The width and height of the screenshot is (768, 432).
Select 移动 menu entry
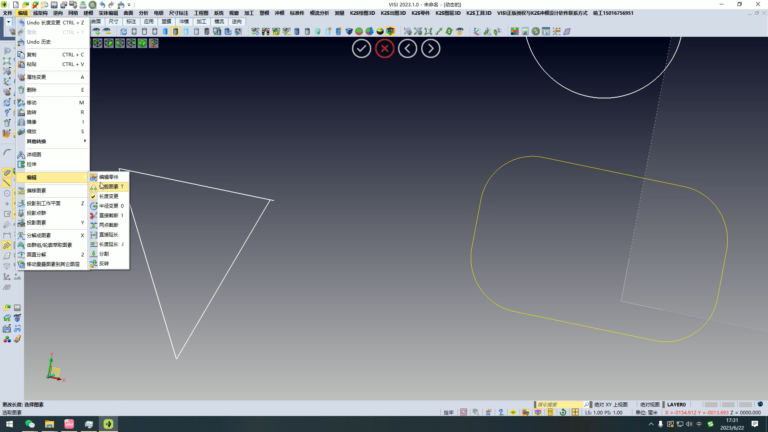pyautogui.click(x=52, y=102)
